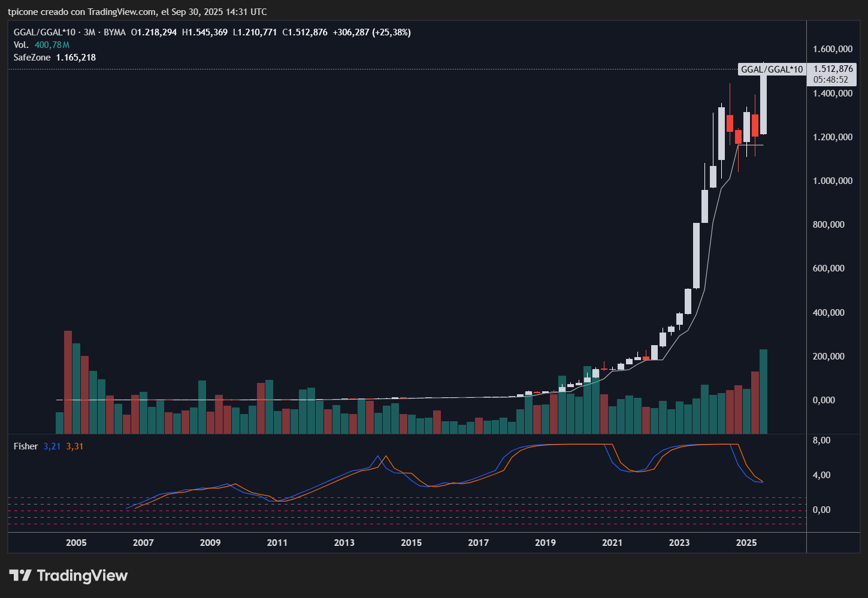This screenshot has height=598, width=868.
Task: Click the tallest red volume bar in 2005
Action: (68, 381)
